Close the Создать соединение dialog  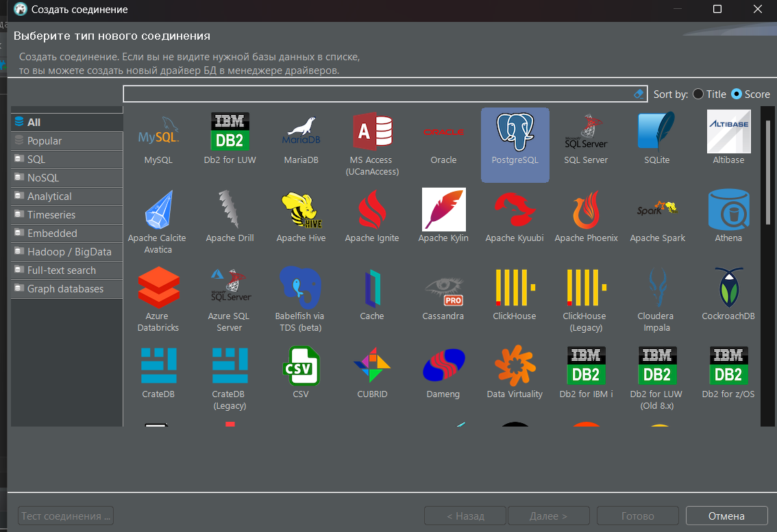pos(758,9)
